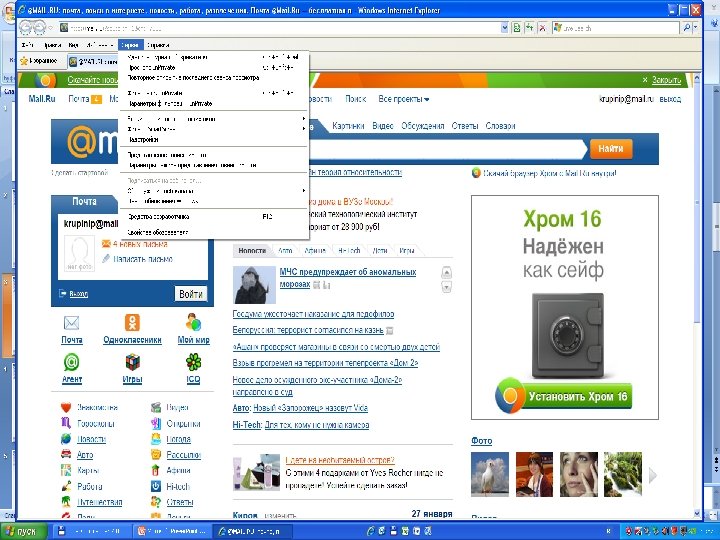Expand the Все проекты dropdown
720x540 pixels.
pos(404,99)
